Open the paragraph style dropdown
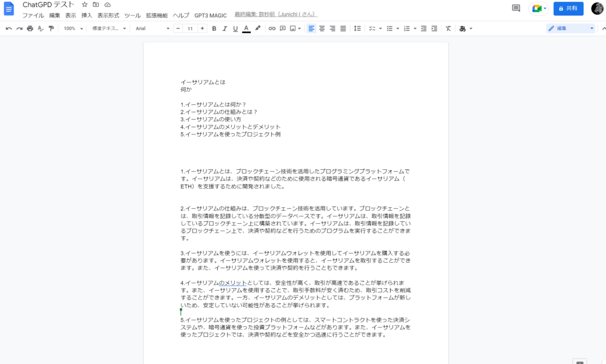The width and height of the screenshot is (606, 364). [x=109, y=28]
